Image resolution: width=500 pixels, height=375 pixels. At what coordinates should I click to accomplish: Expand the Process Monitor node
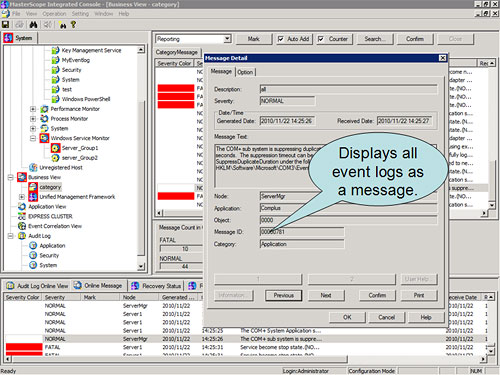point(33,119)
